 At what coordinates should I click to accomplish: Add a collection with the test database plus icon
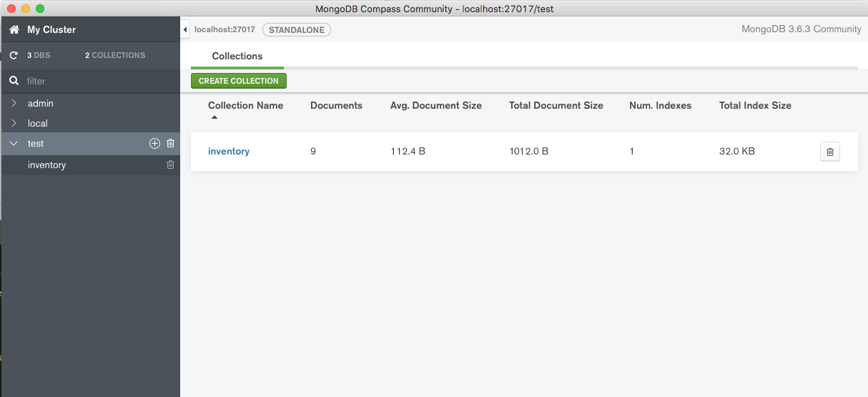point(154,143)
